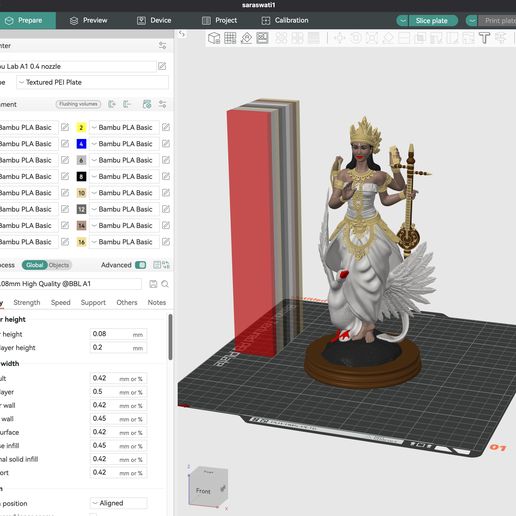The width and height of the screenshot is (516, 516).
Task: Click the add filament icon
Action: coord(112,104)
